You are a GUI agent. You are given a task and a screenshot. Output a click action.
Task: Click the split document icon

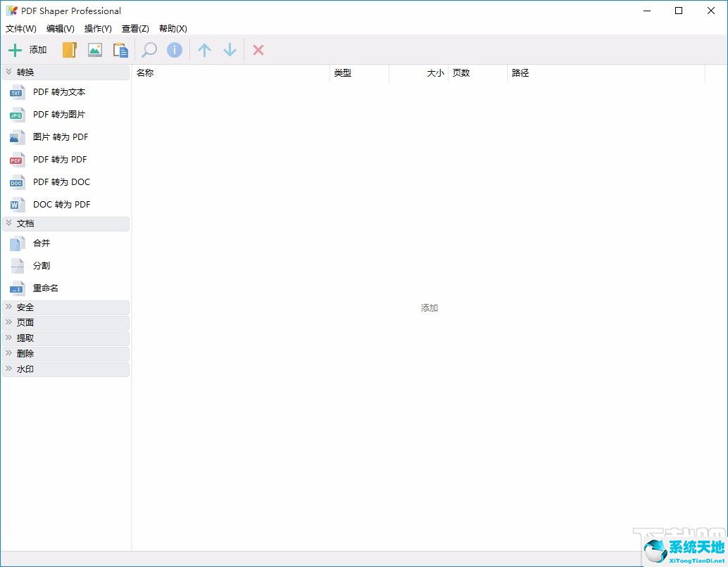coord(17,266)
